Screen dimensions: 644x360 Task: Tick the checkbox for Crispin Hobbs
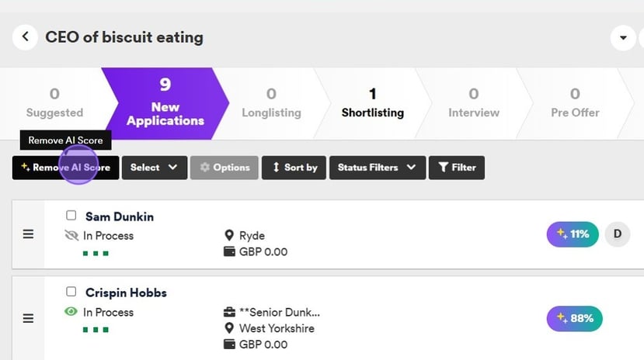(x=71, y=292)
